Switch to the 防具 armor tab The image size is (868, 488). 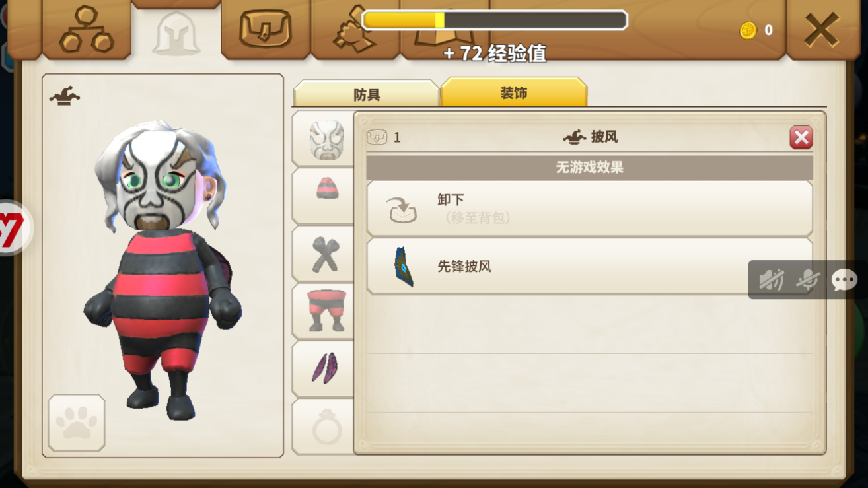(367, 94)
